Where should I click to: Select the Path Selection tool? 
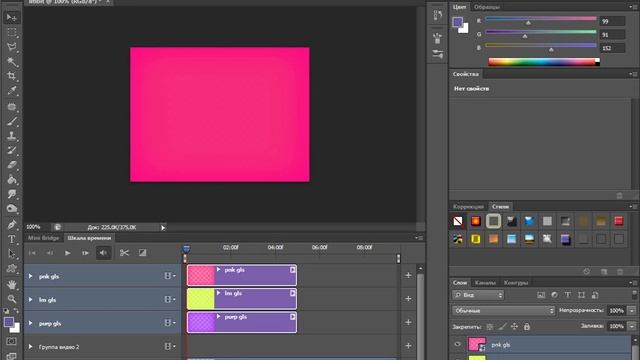coord(11,254)
